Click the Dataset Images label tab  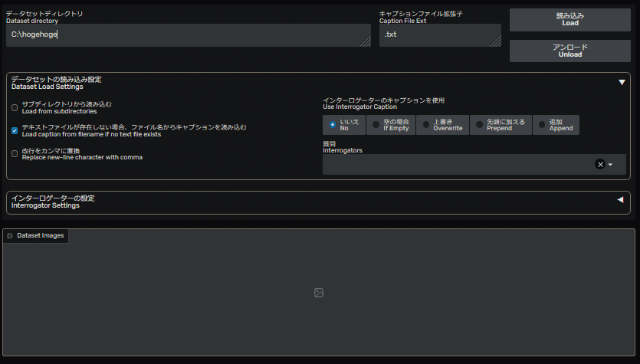[36, 235]
